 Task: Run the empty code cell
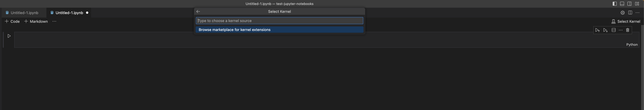(9, 36)
